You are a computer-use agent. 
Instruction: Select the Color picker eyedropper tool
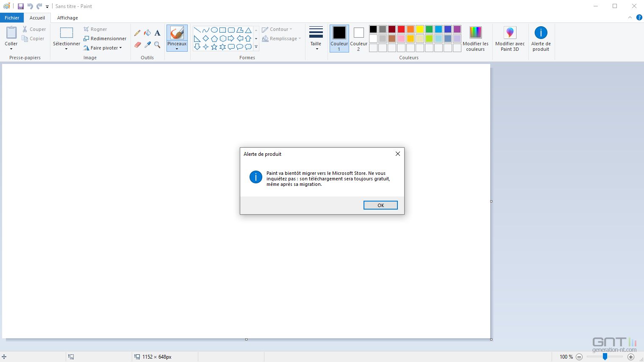tap(147, 44)
